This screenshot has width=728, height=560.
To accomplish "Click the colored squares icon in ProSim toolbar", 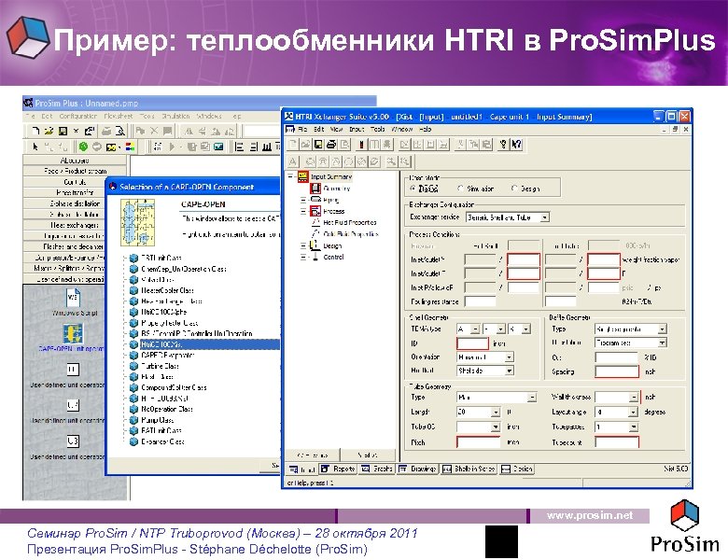I will (x=131, y=147).
